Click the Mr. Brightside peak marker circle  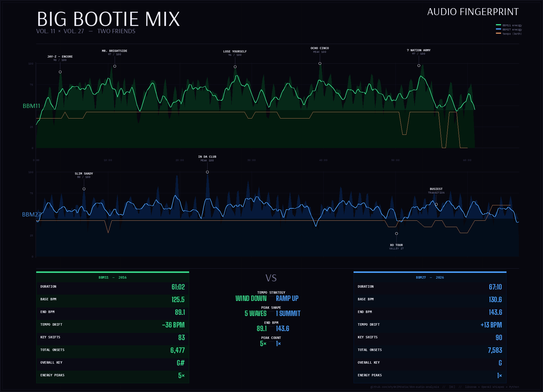[x=115, y=66]
